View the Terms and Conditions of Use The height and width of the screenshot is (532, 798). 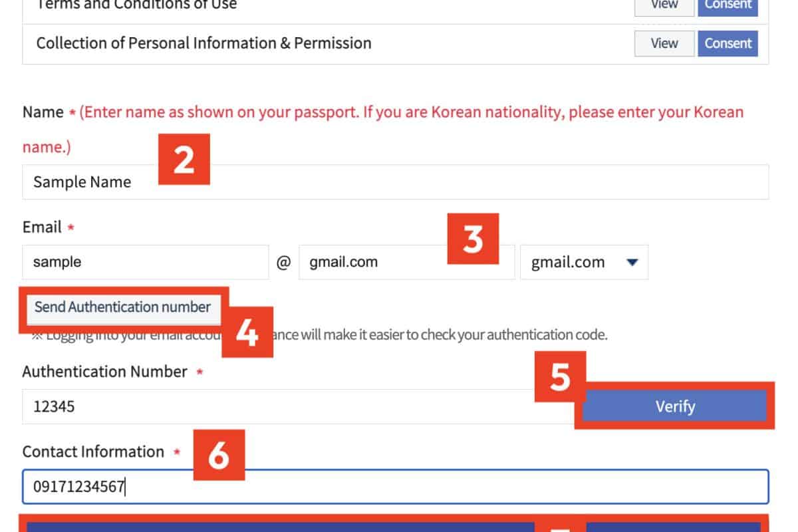(x=664, y=5)
